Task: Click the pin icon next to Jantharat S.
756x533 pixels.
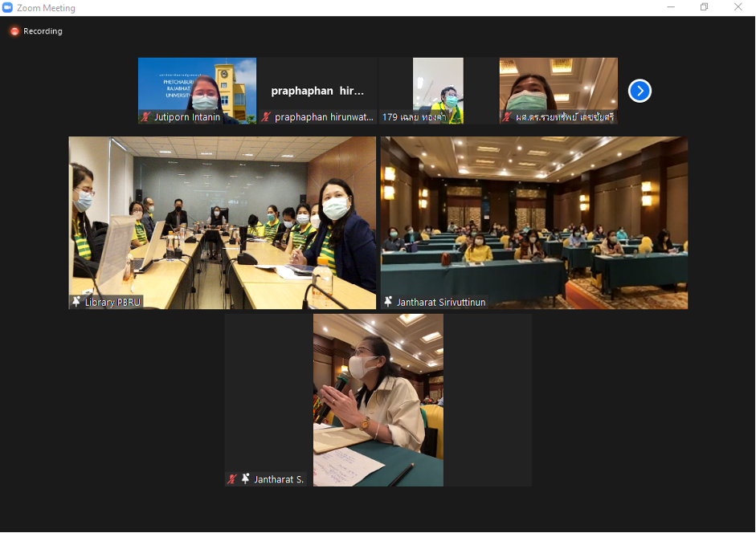Action: tap(246, 479)
